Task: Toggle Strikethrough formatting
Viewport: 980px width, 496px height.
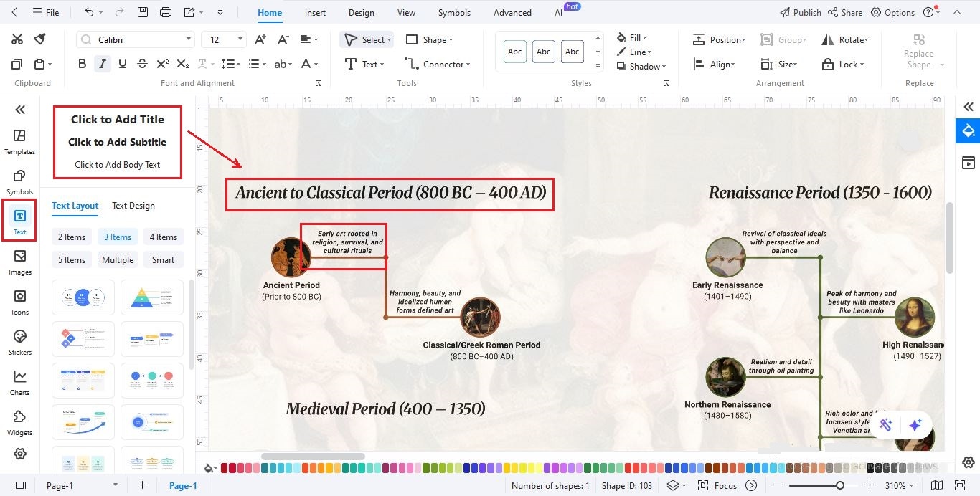Action: 143,64
